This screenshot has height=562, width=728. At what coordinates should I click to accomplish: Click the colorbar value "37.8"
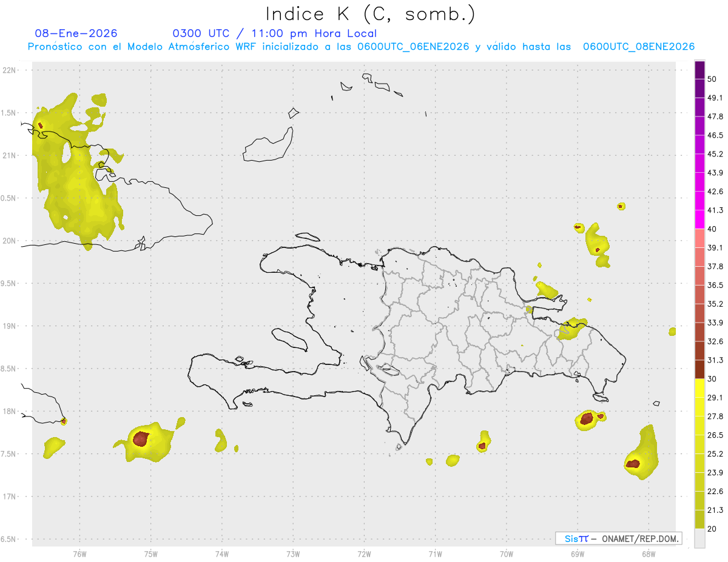pyautogui.click(x=715, y=266)
